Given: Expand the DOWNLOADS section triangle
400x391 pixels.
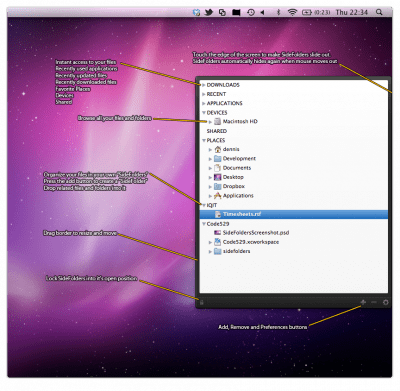Looking at the screenshot, I should [203, 85].
